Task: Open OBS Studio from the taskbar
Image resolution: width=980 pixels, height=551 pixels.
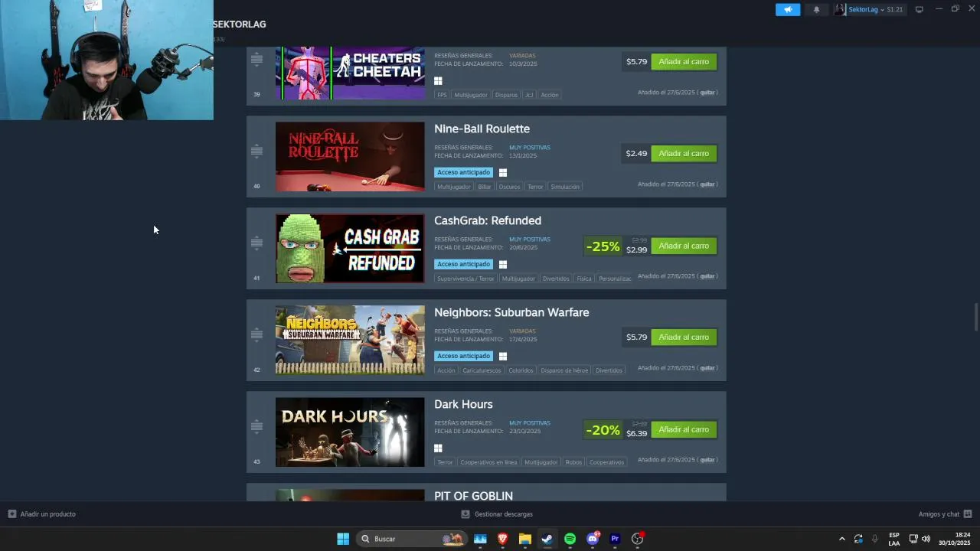Action: pyautogui.click(x=637, y=539)
